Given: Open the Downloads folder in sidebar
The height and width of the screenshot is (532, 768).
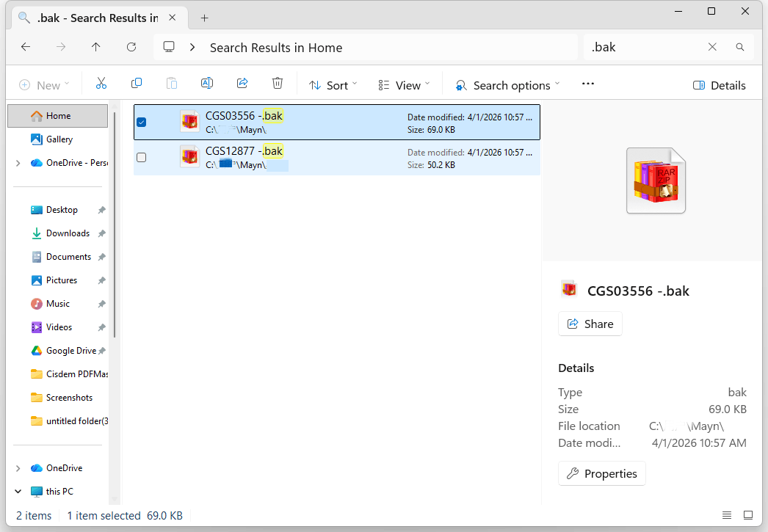Looking at the screenshot, I should point(68,233).
